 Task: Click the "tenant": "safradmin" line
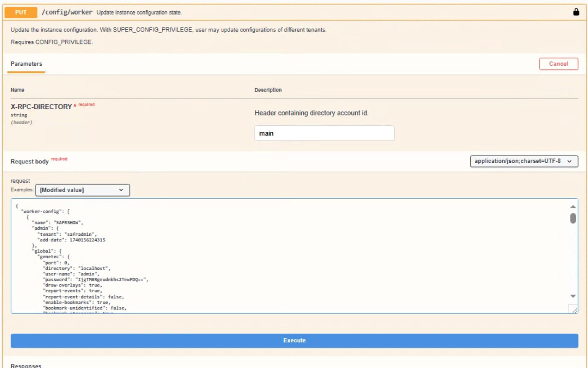coord(67,234)
